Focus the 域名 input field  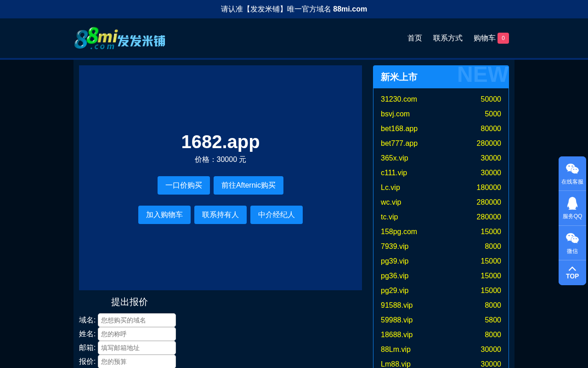coord(137,320)
